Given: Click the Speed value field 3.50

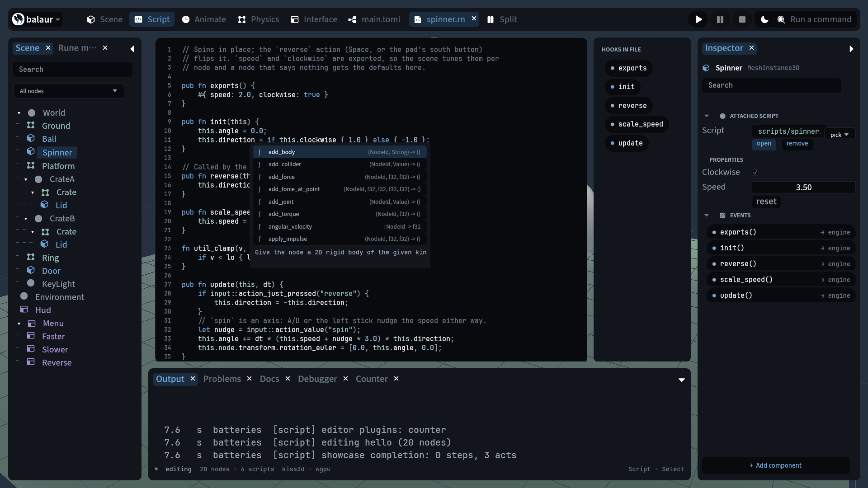Looking at the screenshot, I should 803,188.
